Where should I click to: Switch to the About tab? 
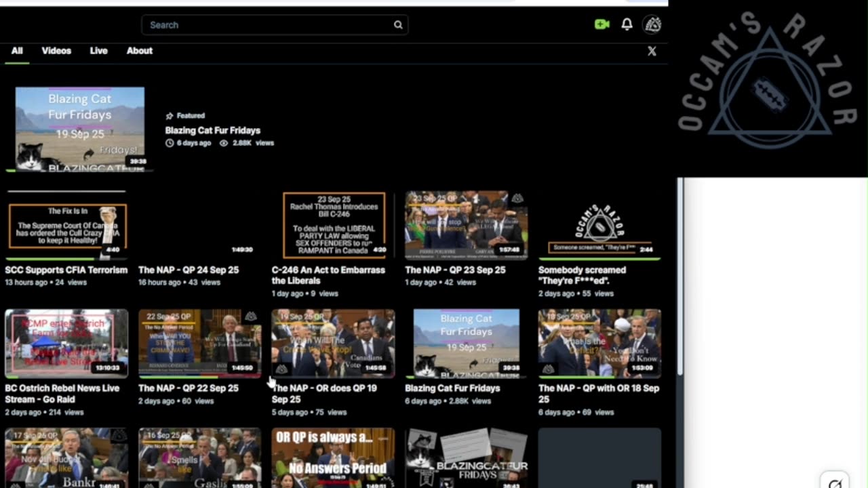[x=139, y=51]
